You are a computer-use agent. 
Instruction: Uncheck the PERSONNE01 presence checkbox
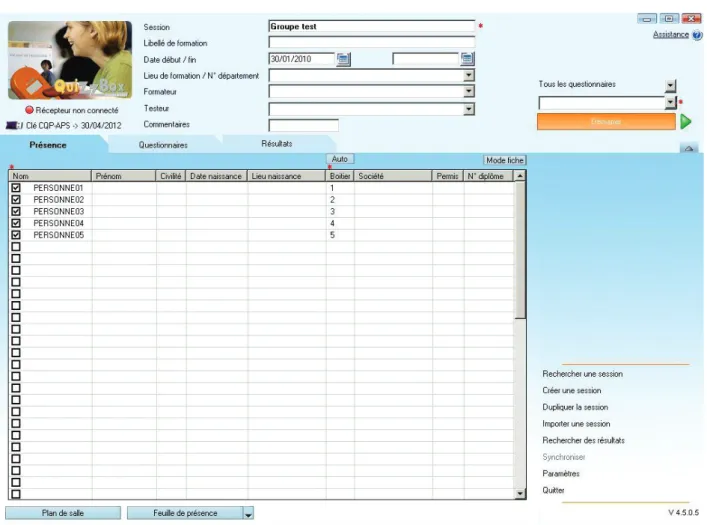16,188
